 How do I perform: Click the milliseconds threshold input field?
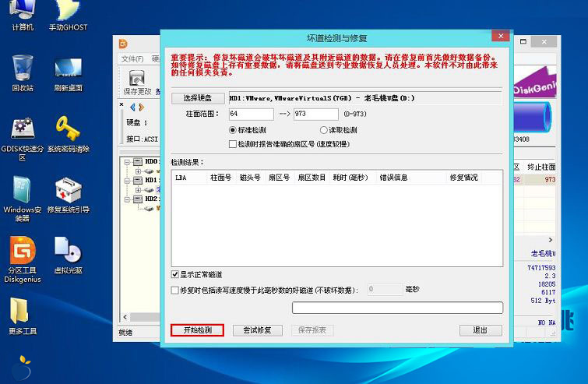tap(385, 289)
